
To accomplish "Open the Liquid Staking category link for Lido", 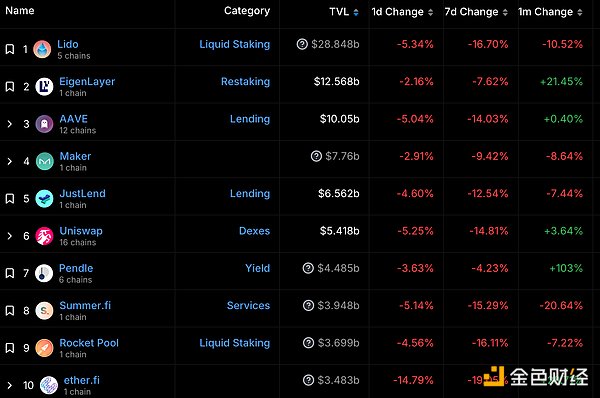I will coord(235,44).
